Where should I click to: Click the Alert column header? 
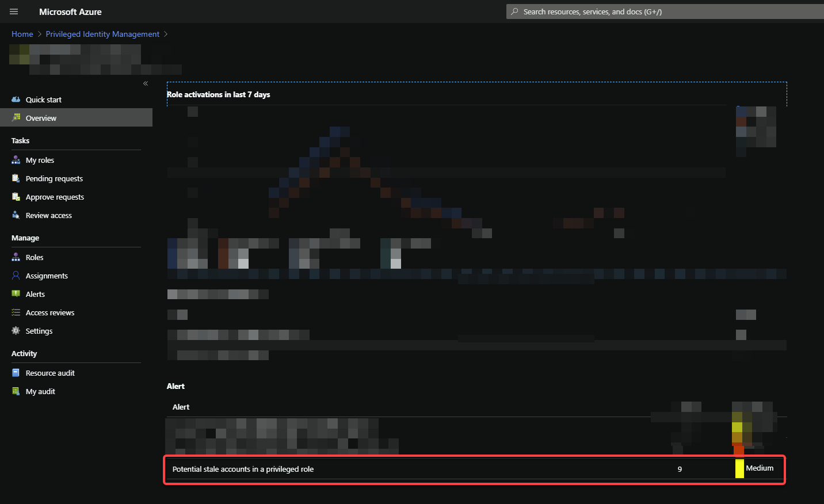point(181,407)
